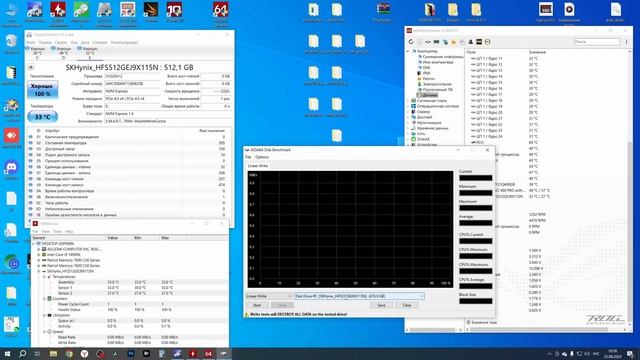Expand the Операционная система node in AIDA64
640x360 pixels.
408,106
